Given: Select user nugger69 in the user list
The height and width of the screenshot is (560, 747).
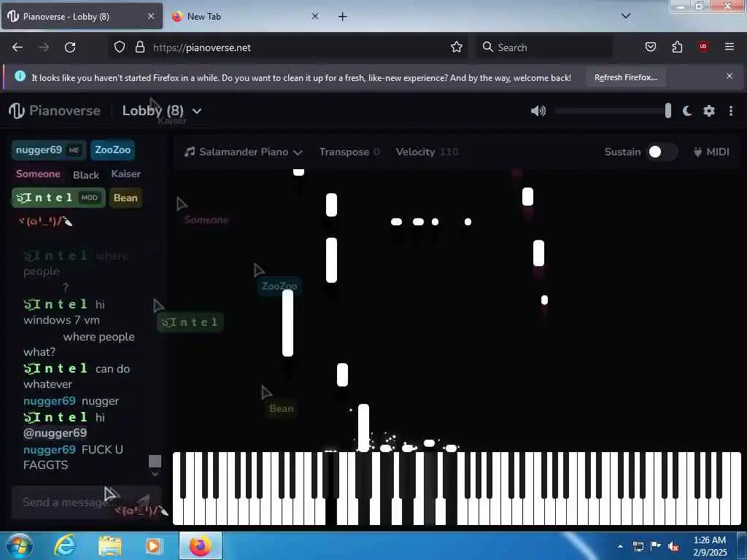Looking at the screenshot, I should coord(48,150).
